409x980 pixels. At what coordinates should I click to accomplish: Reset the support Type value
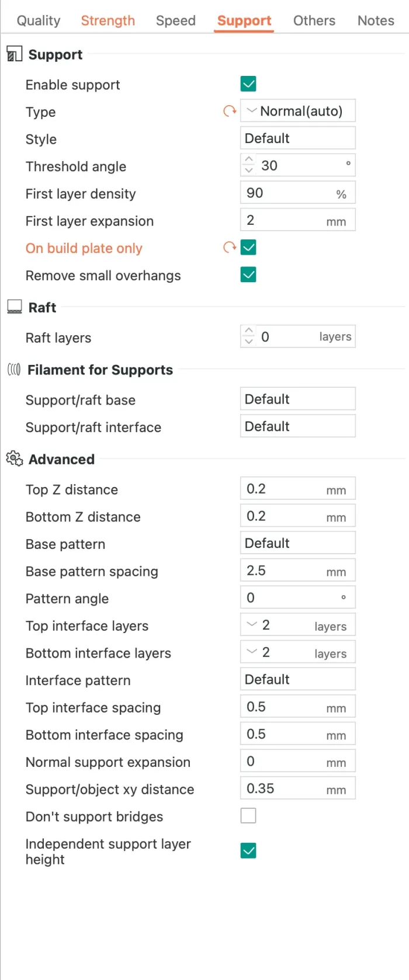coord(230,111)
